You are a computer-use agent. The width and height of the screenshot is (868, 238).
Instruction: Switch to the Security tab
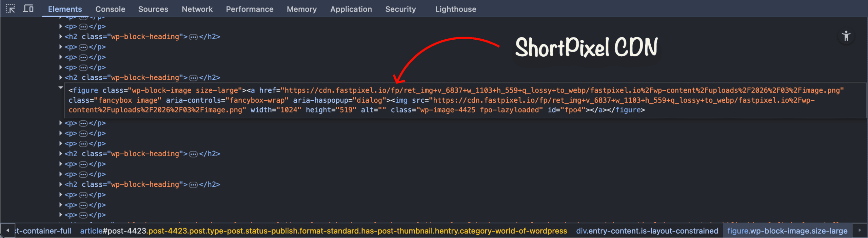[x=400, y=9]
